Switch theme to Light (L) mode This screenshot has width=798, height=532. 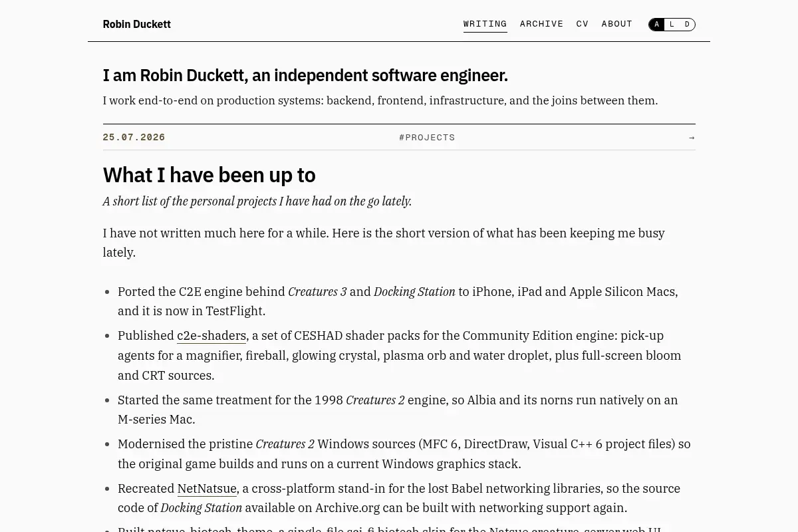tap(672, 25)
